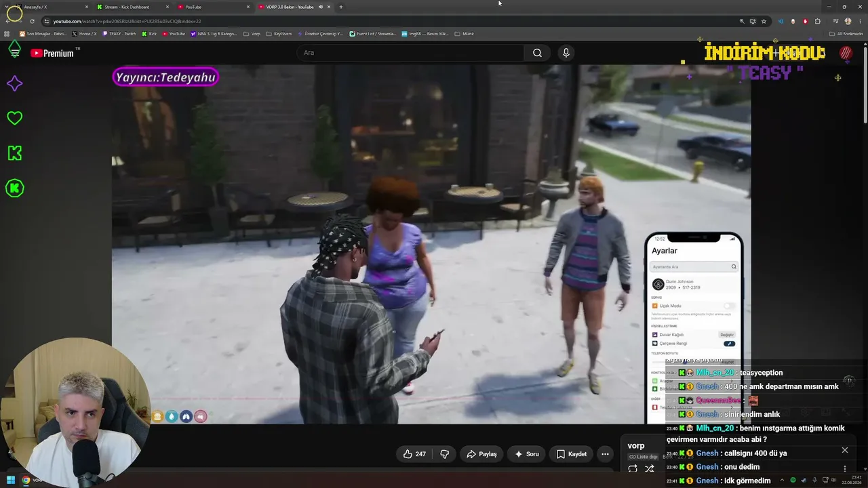Open TEASY - Twitch bookmark
Screen dimensions: 868x488
pos(119,34)
